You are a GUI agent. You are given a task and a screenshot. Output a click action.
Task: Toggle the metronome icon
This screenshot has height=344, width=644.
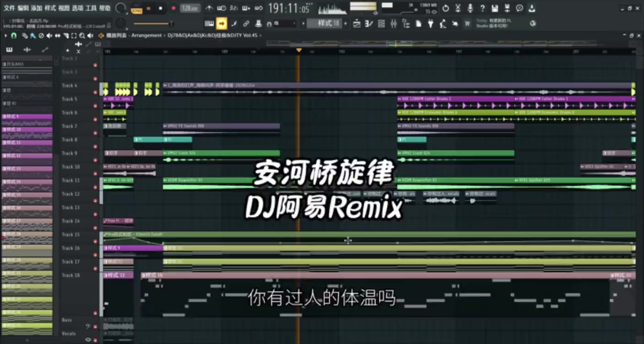(209, 8)
